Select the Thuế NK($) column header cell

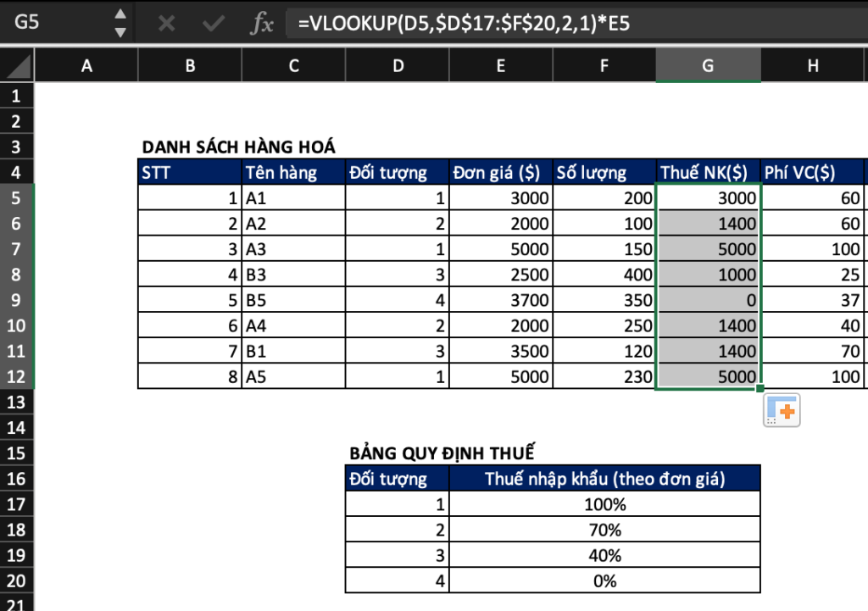tap(709, 172)
